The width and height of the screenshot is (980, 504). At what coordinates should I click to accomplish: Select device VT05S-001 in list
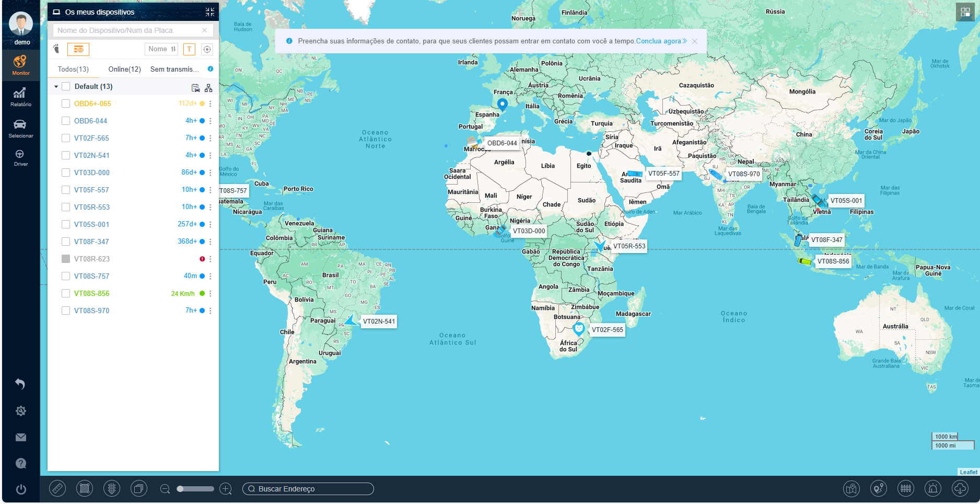[92, 224]
